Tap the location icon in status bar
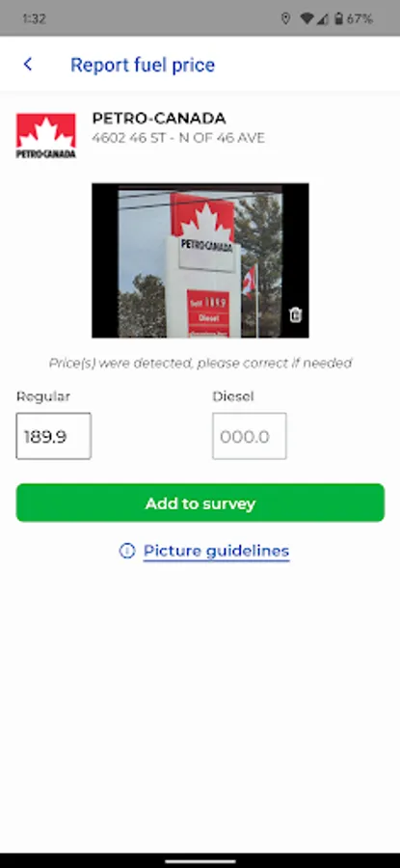This screenshot has width=400, height=868. click(x=285, y=19)
